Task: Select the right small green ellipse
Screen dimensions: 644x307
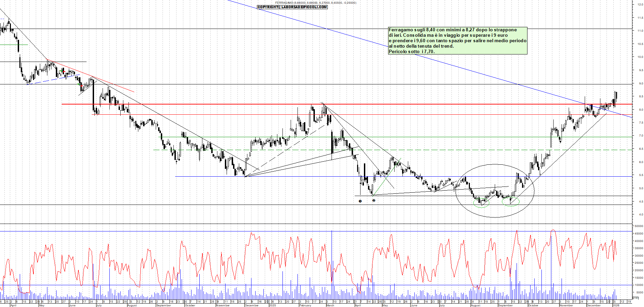Action: click(x=511, y=201)
